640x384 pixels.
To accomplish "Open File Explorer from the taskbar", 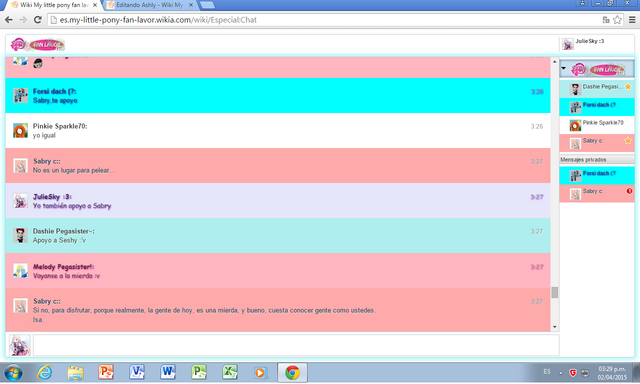I will click(76, 373).
